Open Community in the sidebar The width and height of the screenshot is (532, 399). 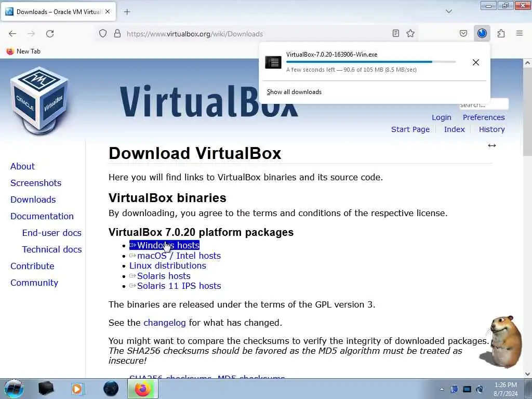point(34,283)
